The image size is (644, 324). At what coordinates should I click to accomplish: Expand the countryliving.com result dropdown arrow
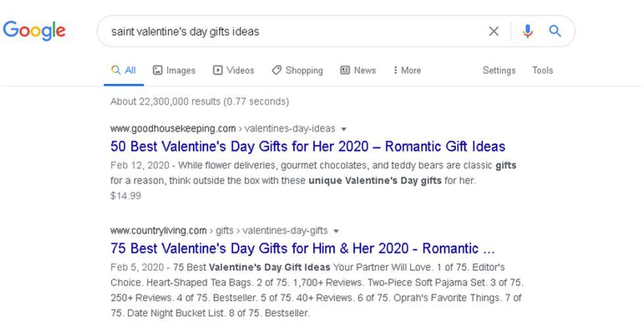point(336,231)
